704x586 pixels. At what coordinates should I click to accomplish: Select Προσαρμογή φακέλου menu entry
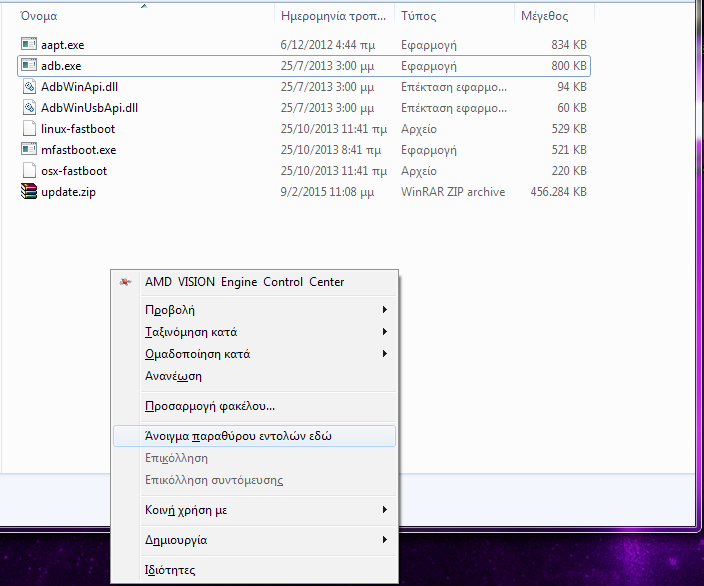(210, 406)
